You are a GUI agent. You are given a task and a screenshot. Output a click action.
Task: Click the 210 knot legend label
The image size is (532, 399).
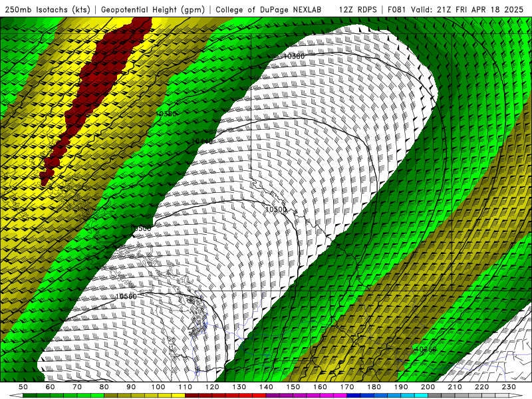click(x=455, y=387)
